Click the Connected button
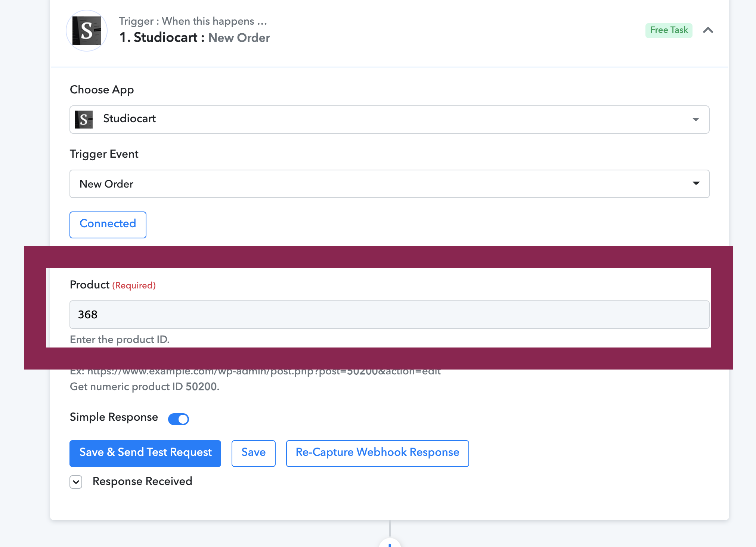Screen dimensions: 756x547 [x=108, y=225]
